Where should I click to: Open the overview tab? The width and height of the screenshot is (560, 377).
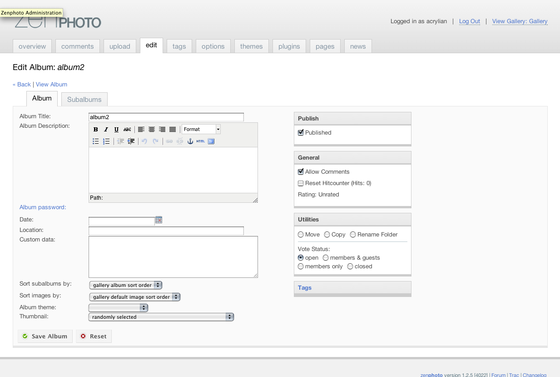pyautogui.click(x=32, y=46)
